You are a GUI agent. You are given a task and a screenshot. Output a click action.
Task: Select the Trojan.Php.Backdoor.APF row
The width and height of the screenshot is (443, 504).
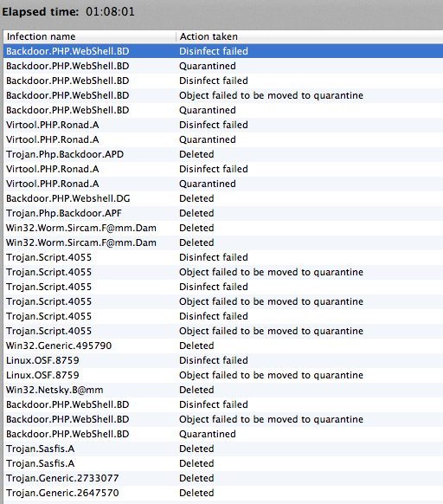(223, 213)
